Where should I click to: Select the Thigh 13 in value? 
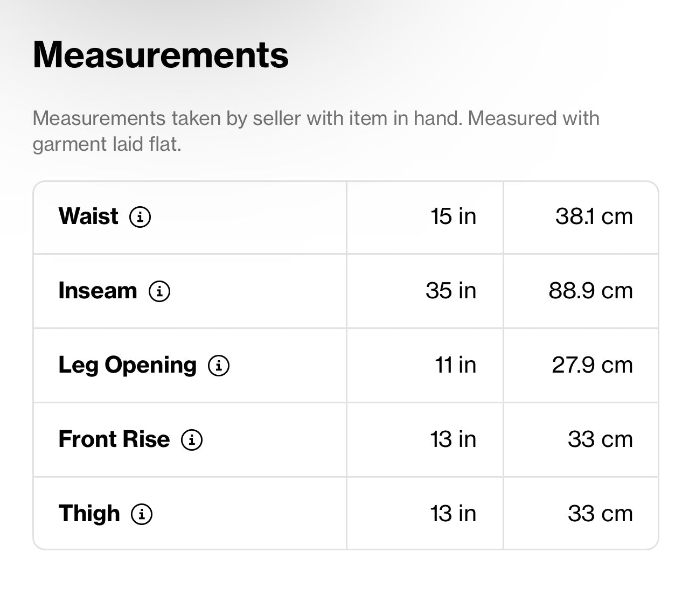pos(453,514)
